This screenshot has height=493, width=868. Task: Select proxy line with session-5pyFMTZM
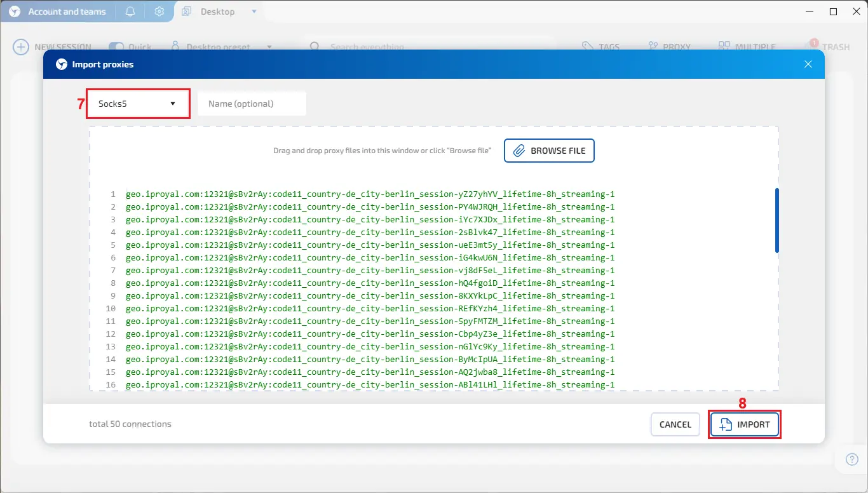(x=370, y=321)
